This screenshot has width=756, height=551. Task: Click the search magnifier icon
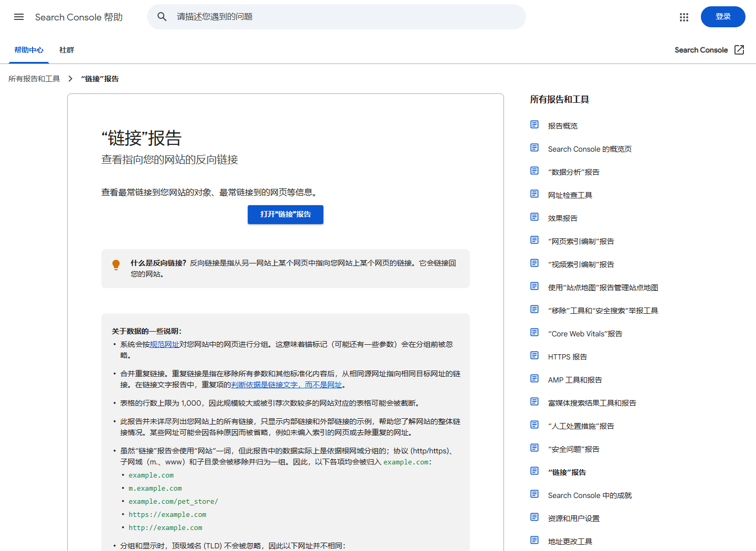(162, 17)
